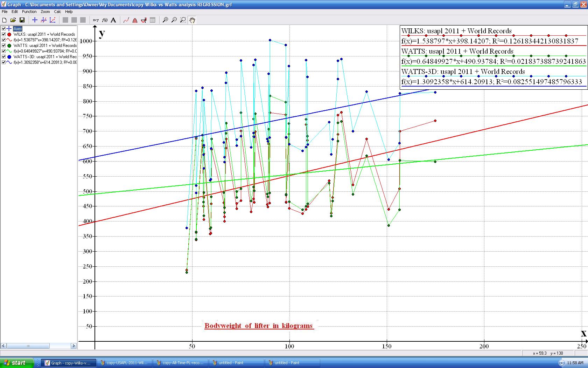Click the function list scrollbar left arrow
Screen dimensions: 588x368
click(3, 346)
